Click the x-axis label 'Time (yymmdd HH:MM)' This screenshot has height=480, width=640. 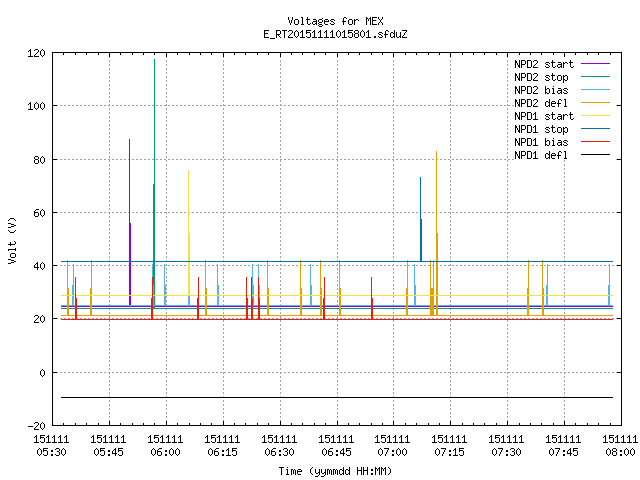(335, 471)
